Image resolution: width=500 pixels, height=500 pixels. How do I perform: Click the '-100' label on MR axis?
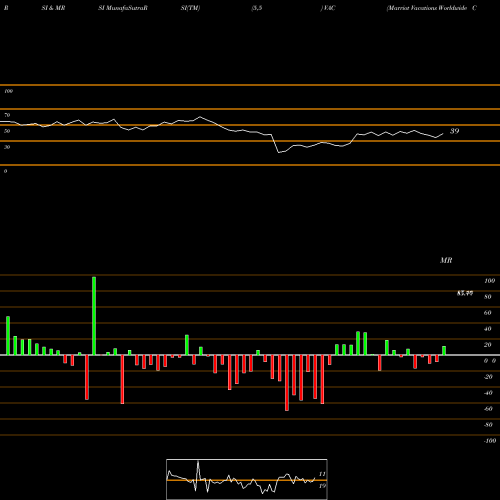click(490, 441)
